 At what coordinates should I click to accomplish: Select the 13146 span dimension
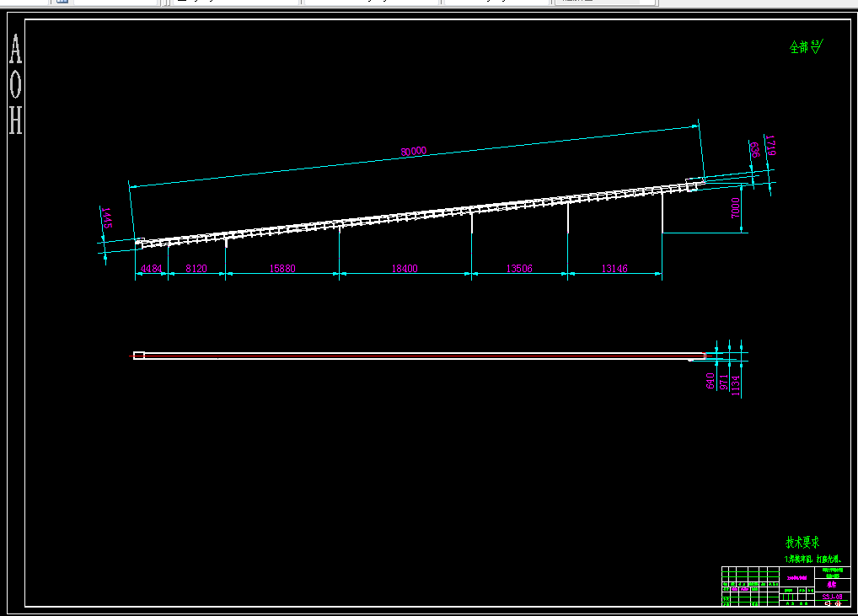point(614,269)
